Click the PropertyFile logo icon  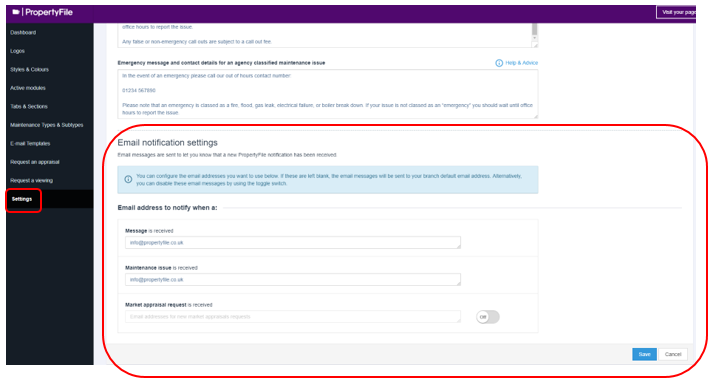pos(16,13)
